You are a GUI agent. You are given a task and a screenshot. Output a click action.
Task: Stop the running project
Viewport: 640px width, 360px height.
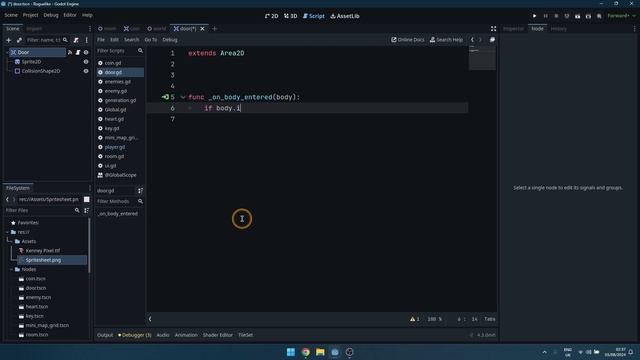coord(556,16)
